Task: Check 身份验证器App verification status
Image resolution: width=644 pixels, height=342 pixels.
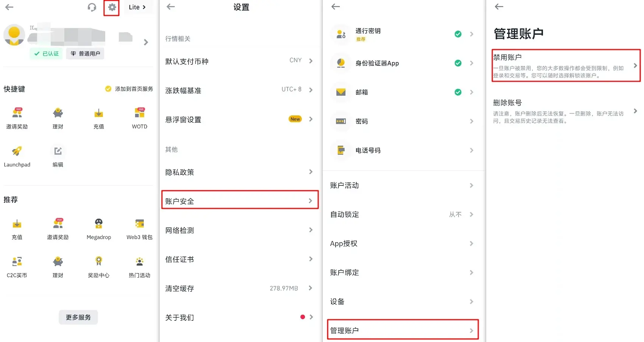Action: (458, 63)
